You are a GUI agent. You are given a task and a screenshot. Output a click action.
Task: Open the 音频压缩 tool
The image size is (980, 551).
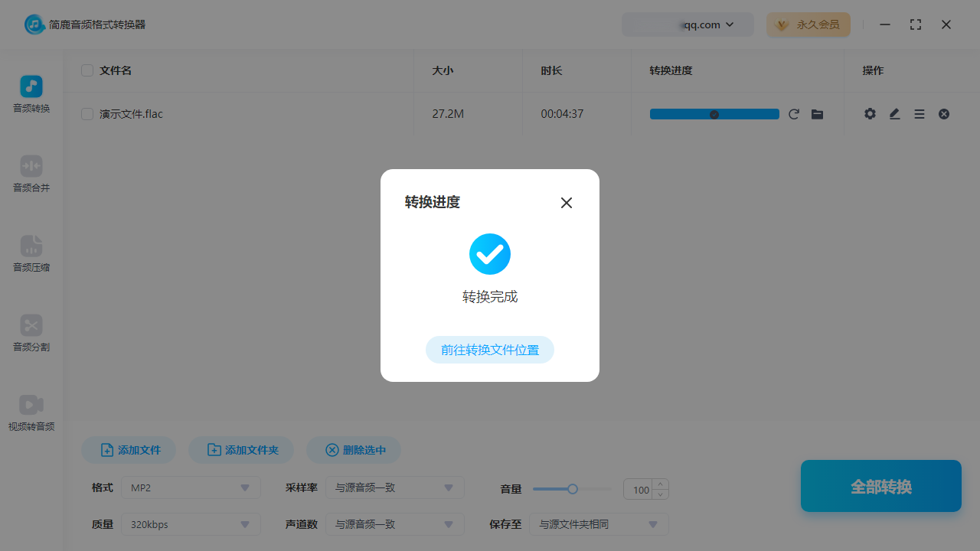[31, 254]
